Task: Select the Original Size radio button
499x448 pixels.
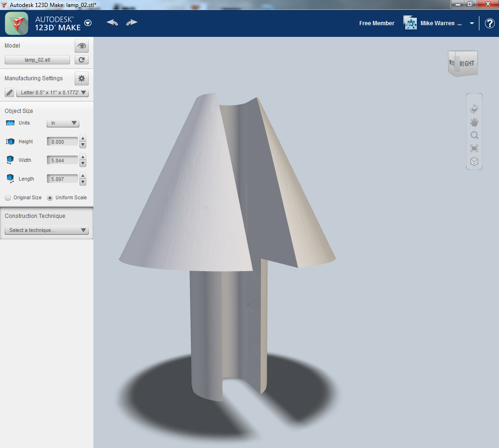Action: (x=7, y=197)
